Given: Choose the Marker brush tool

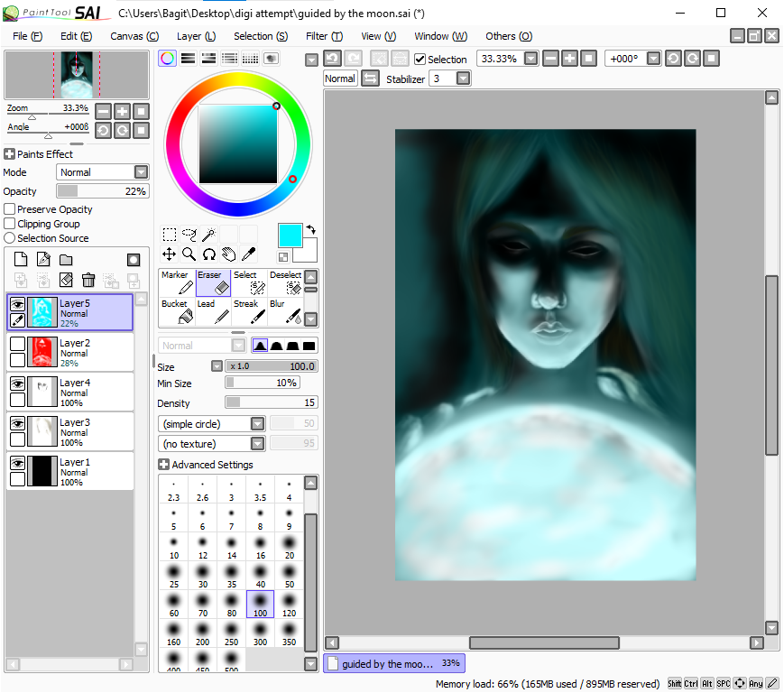Looking at the screenshot, I should pos(177,282).
